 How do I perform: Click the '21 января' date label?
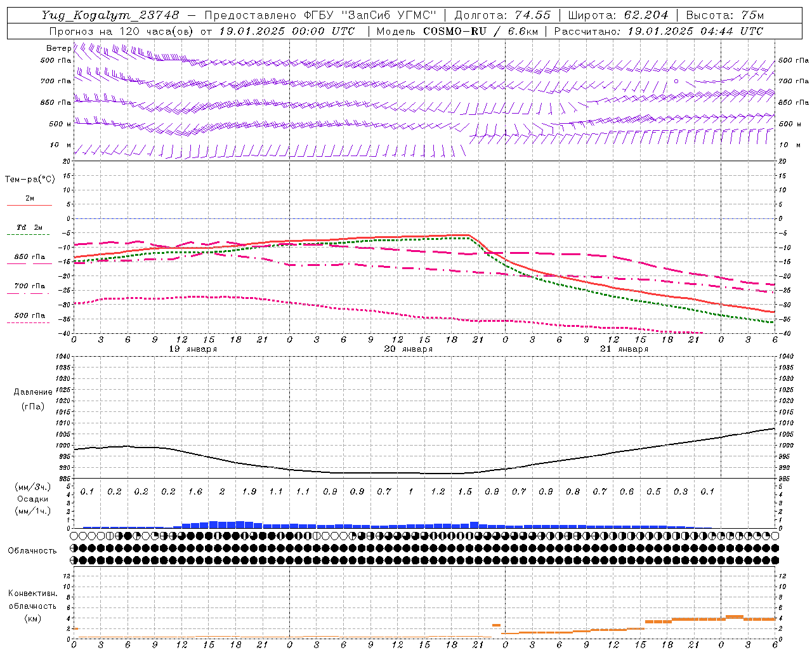click(x=624, y=348)
